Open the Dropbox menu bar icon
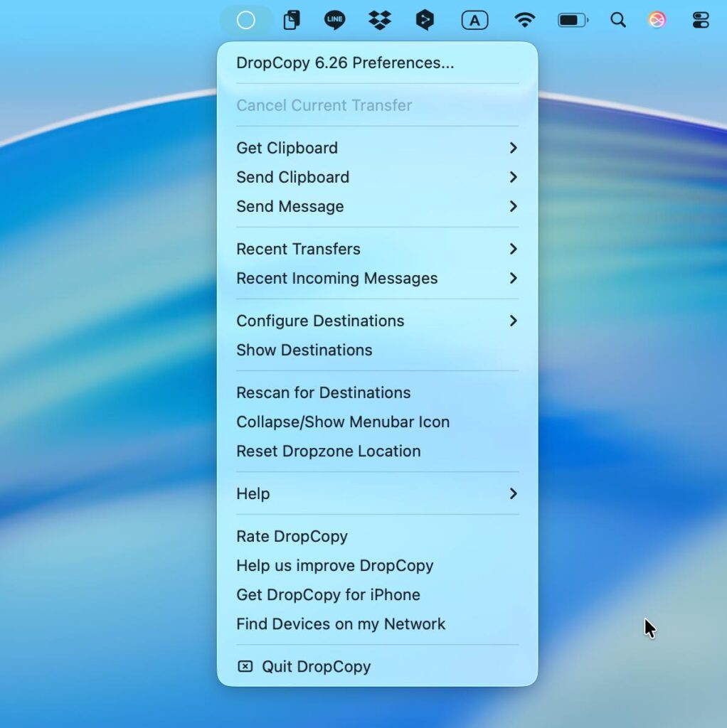Viewport: 727px width, 728px height. click(x=380, y=21)
